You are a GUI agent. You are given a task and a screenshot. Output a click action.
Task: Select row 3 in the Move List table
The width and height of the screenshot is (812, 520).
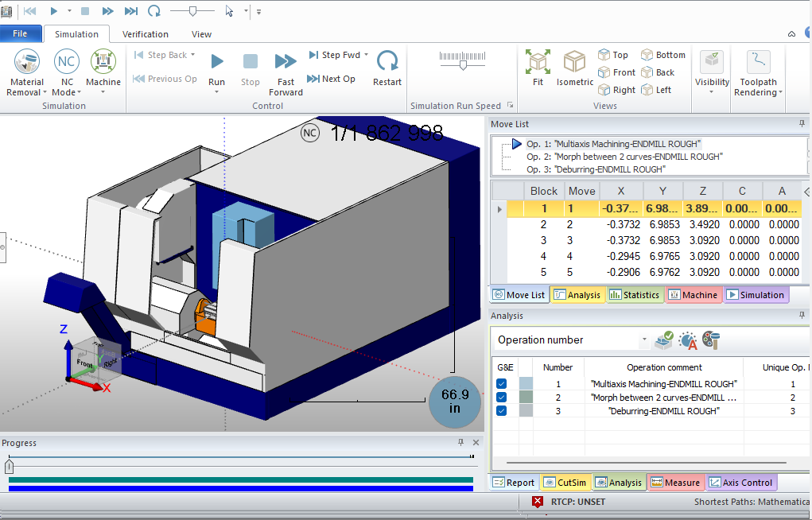click(581, 240)
